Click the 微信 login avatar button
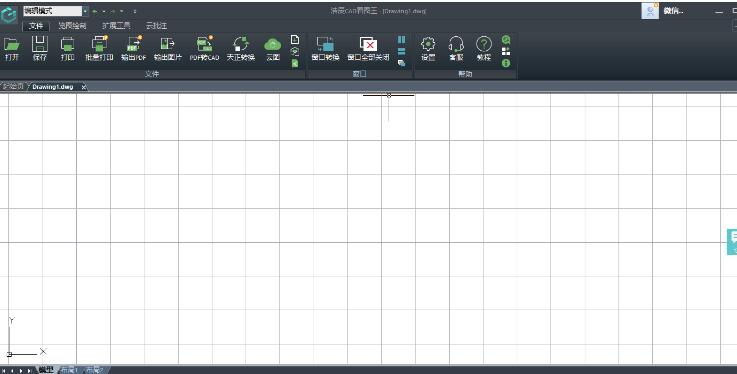The height and width of the screenshot is (374, 737). click(650, 11)
